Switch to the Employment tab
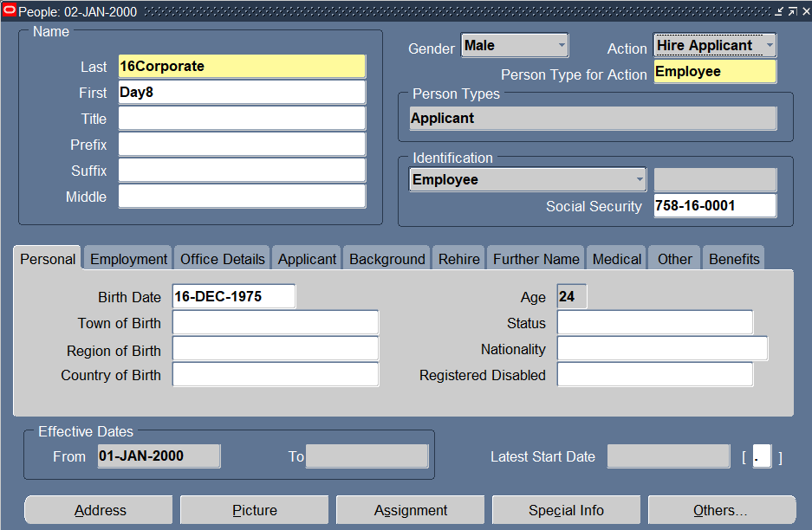The width and height of the screenshot is (812, 530). click(128, 259)
